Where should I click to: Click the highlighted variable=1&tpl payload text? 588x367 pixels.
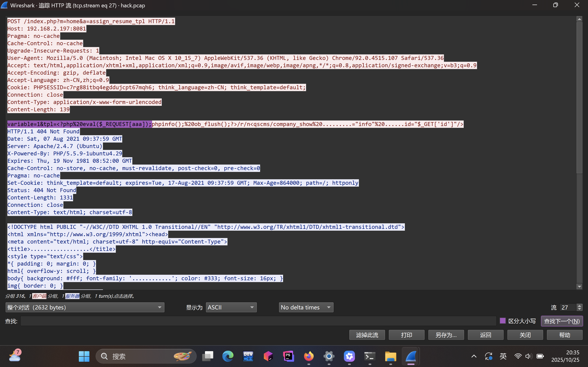[x=80, y=124]
